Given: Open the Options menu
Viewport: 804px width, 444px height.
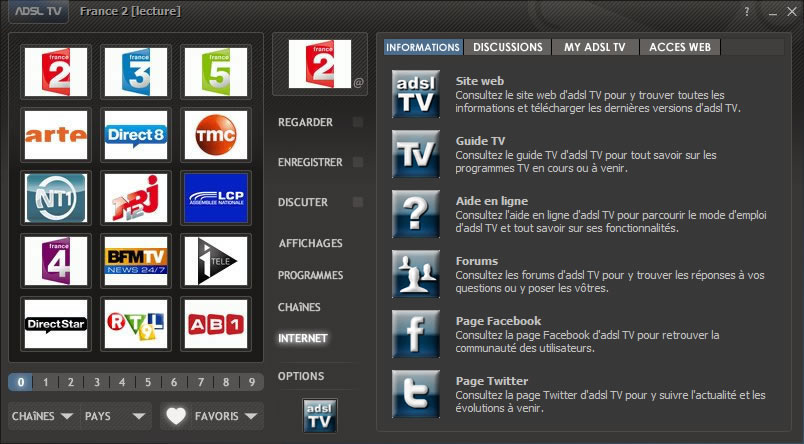Looking at the screenshot, I should (x=301, y=376).
